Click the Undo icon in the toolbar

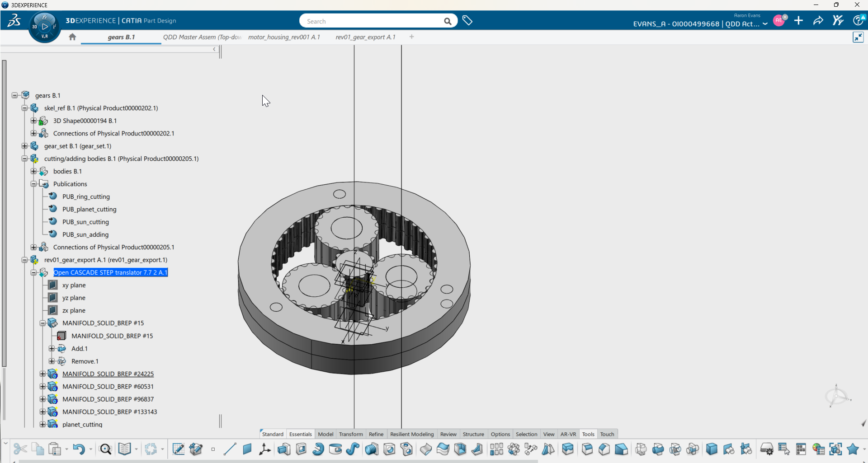[79, 449]
